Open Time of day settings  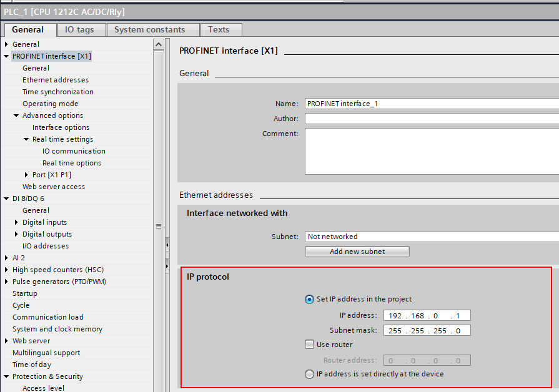click(32, 365)
